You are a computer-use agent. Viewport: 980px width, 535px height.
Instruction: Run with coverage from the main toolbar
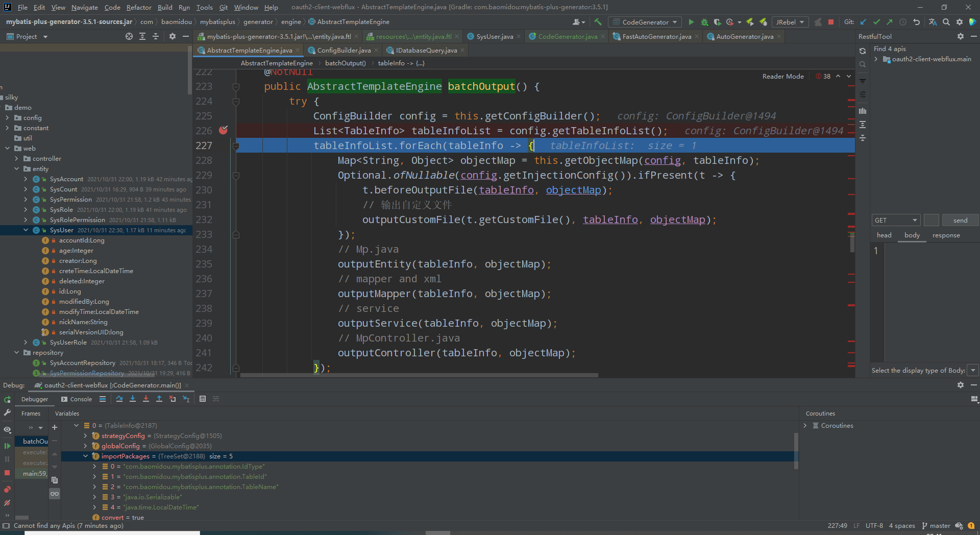[x=717, y=22]
